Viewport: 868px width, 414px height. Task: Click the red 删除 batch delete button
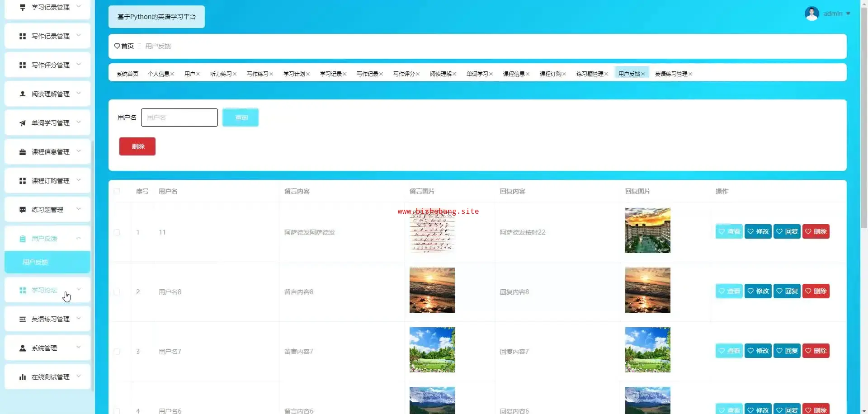[137, 146]
